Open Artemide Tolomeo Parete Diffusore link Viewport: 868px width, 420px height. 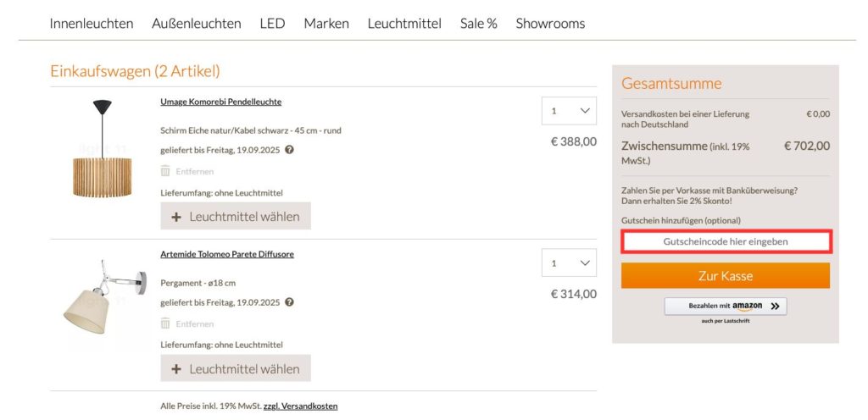coord(227,254)
